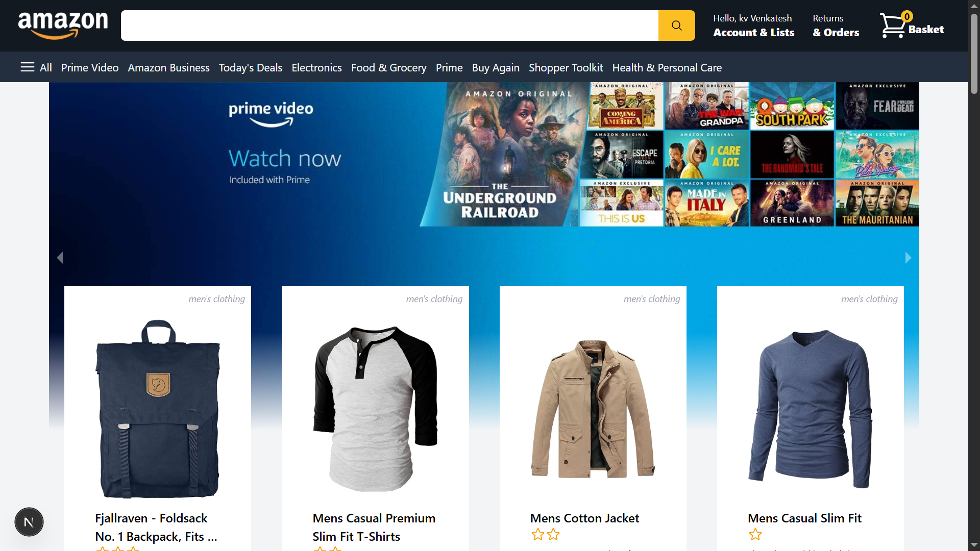Image resolution: width=980 pixels, height=551 pixels.
Task: Open Health & Personal Care
Action: pyautogui.click(x=667, y=67)
